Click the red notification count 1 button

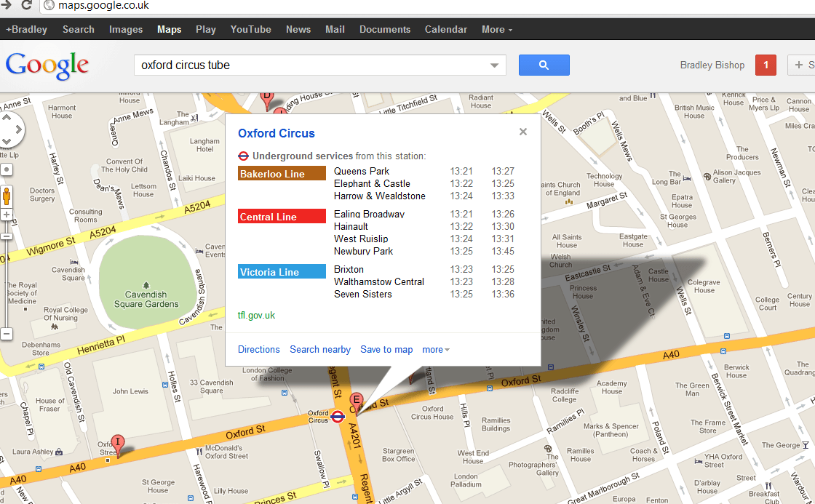point(766,65)
